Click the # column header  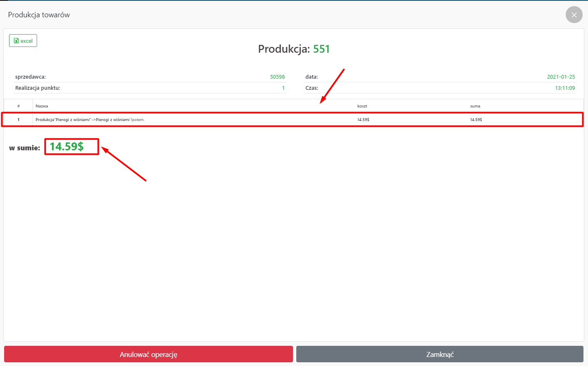(x=19, y=106)
